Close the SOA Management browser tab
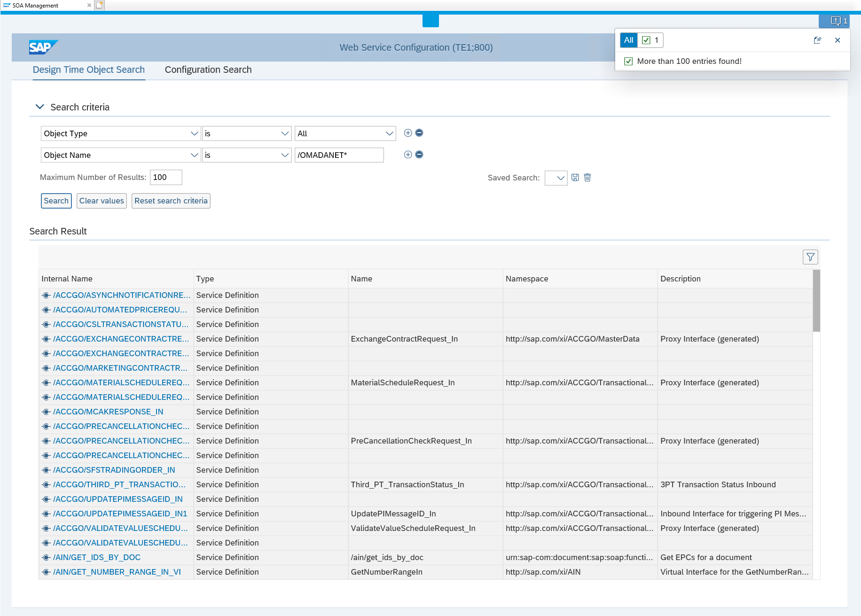This screenshot has width=861, height=616. pos(89,5)
